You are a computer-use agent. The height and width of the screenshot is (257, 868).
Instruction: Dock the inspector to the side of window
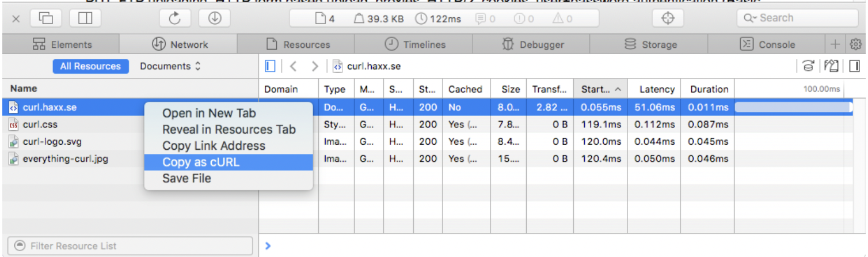(85, 18)
